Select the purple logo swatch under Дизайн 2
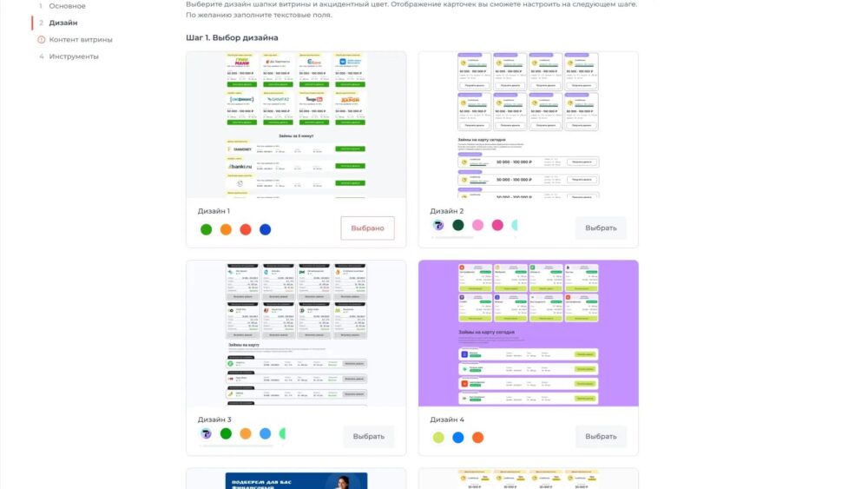The height and width of the screenshot is (489, 868). 439,225
